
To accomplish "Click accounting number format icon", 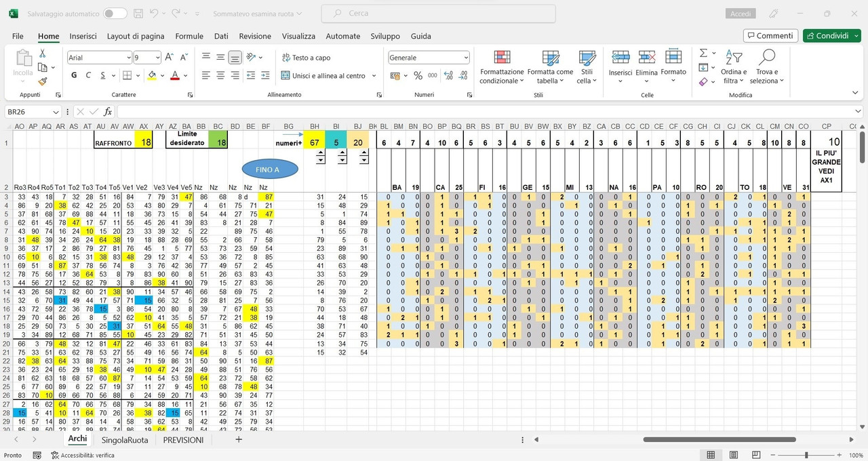I will 397,75.
